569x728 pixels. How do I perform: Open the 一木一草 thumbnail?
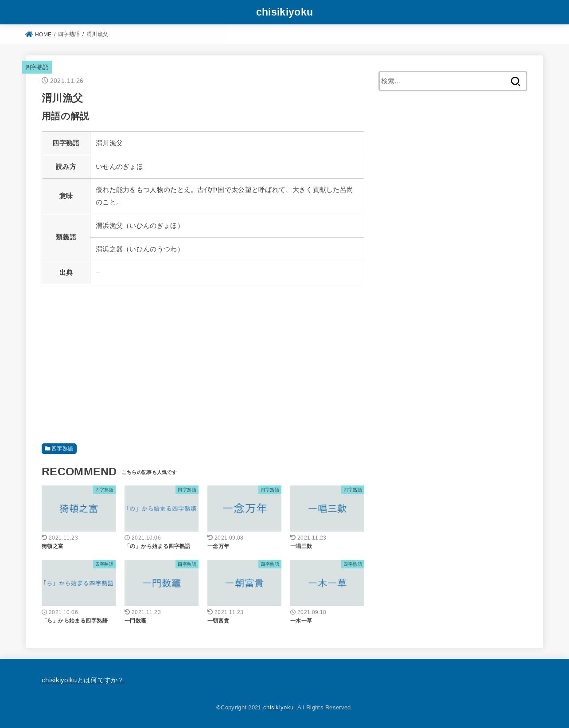pyautogui.click(x=327, y=583)
